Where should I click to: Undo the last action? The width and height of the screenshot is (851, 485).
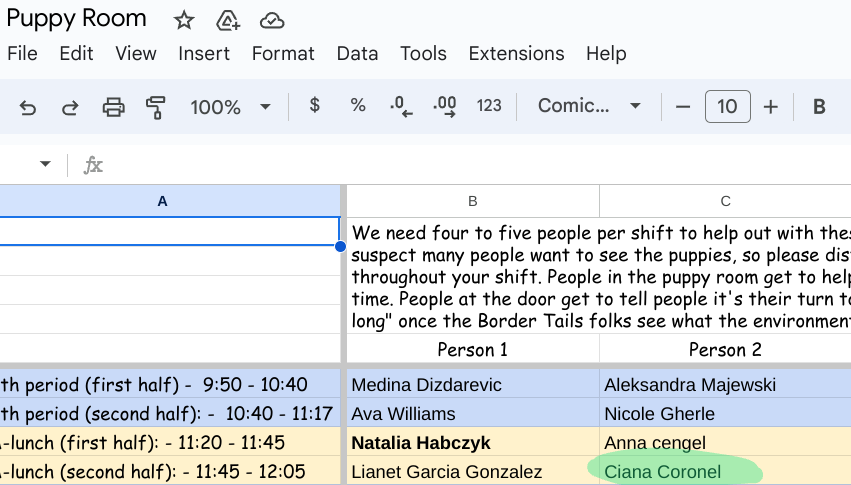pyautogui.click(x=28, y=107)
